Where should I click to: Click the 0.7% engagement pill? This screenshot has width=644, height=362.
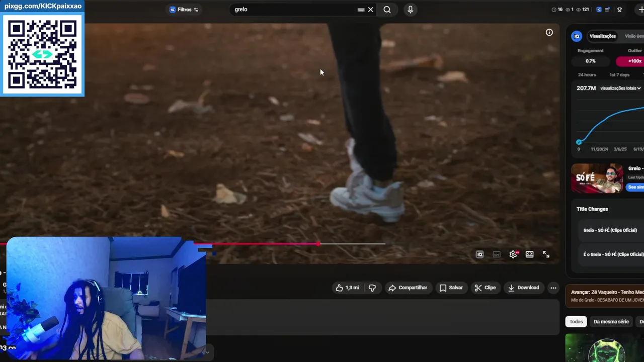coord(591,61)
